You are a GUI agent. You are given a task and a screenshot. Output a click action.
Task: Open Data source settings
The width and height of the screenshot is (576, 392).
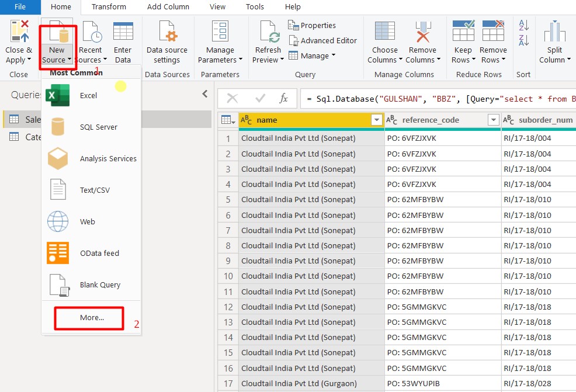(166, 41)
